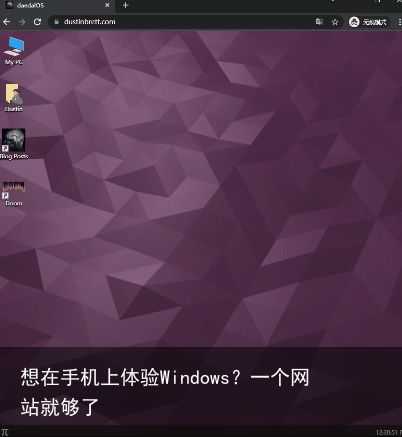
Task: Bookmark this page with the star icon
Action: click(335, 22)
